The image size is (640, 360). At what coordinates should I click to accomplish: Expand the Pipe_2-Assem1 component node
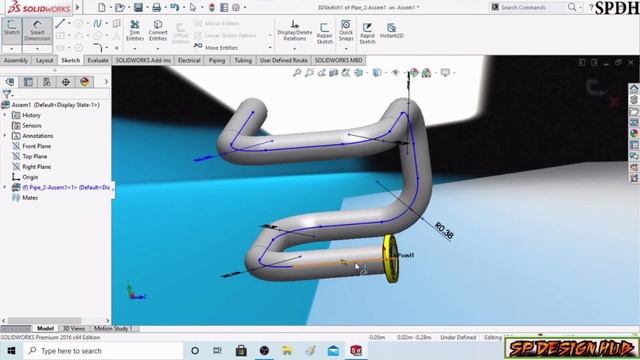5,187
